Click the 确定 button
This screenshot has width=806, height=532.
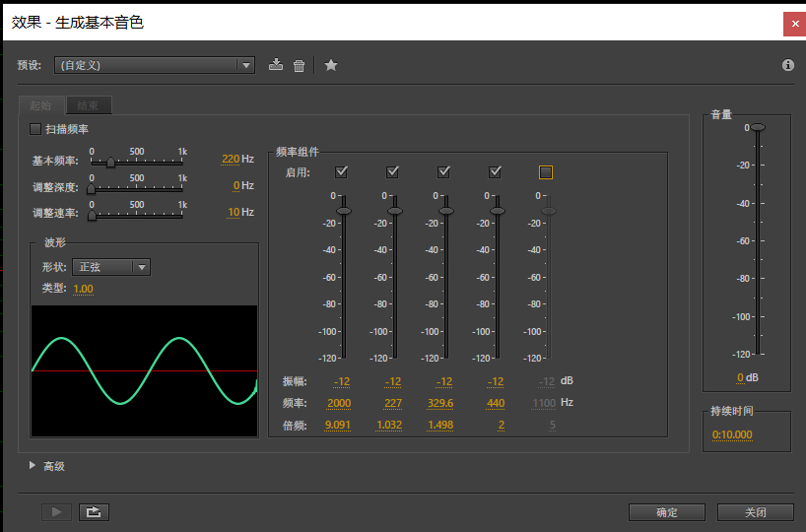coord(667,512)
